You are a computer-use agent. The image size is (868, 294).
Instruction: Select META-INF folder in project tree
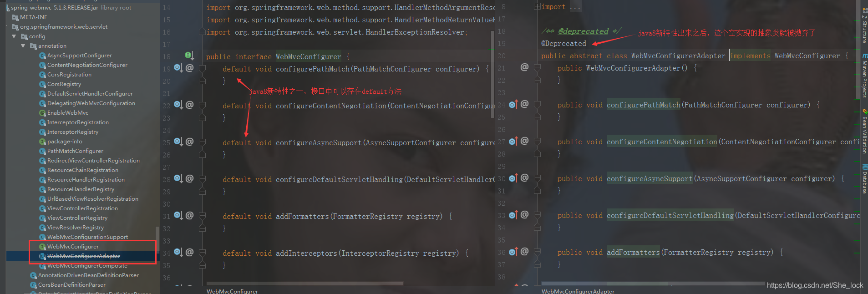[x=33, y=17]
